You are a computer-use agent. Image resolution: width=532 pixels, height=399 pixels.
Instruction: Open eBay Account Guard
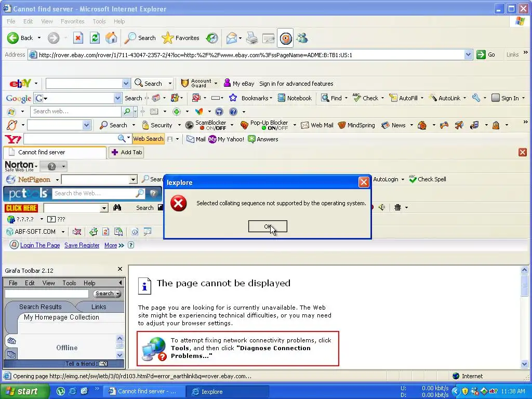[x=199, y=84]
